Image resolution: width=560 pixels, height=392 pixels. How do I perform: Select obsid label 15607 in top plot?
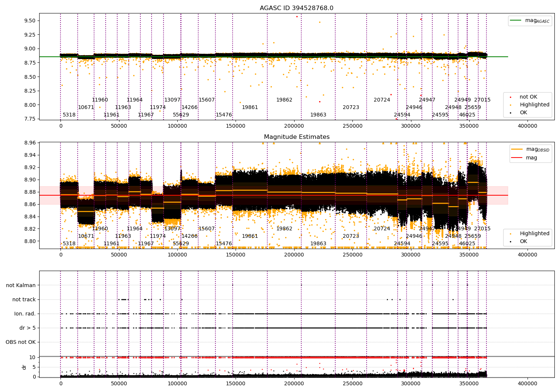pyautogui.click(x=206, y=100)
